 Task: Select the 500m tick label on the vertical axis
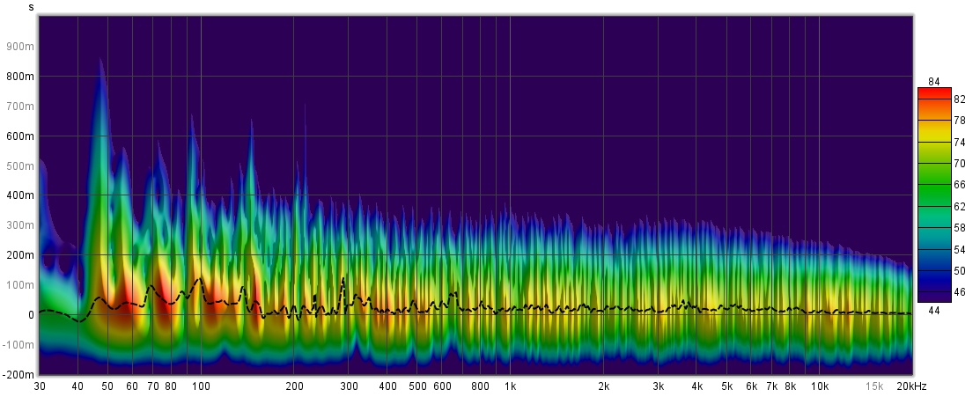(19, 165)
